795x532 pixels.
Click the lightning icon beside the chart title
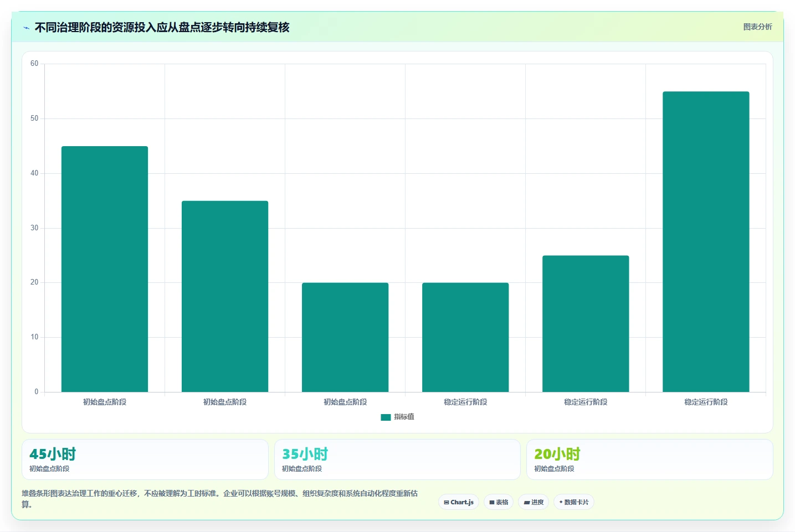(x=26, y=28)
